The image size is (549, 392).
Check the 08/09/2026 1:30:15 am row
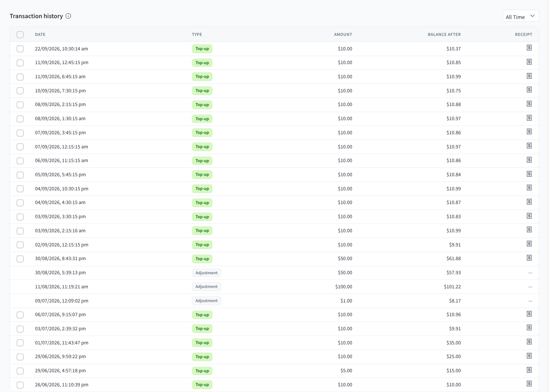[x=20, y=119]
